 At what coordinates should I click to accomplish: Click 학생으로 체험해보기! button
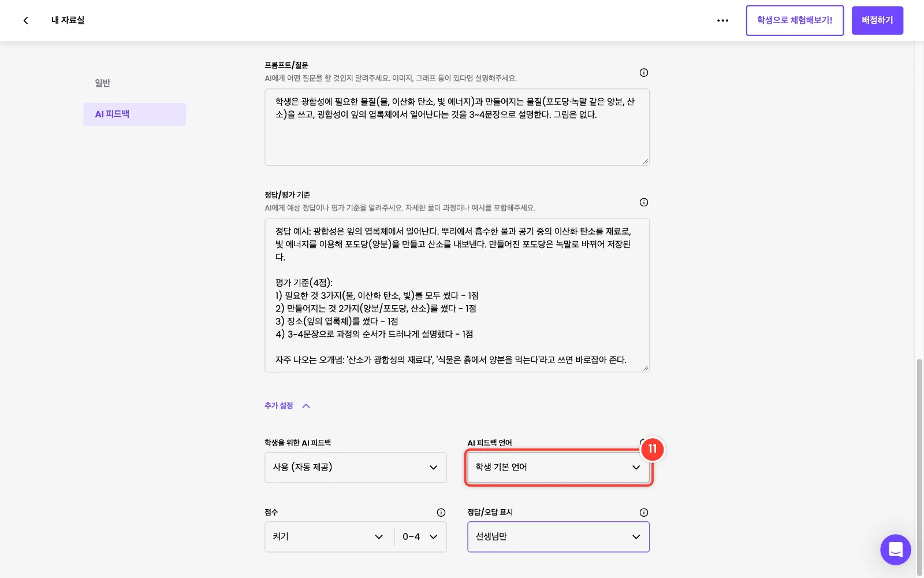[x=795, y=20]
